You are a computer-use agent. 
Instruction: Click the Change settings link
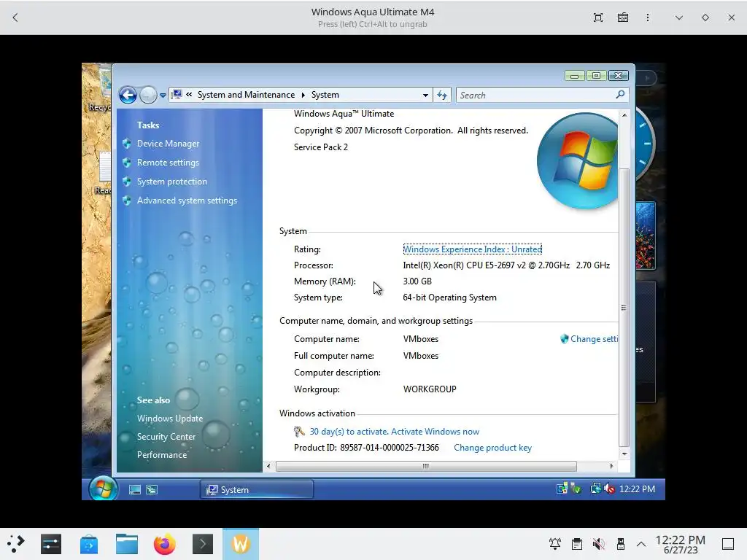[594, 339]
